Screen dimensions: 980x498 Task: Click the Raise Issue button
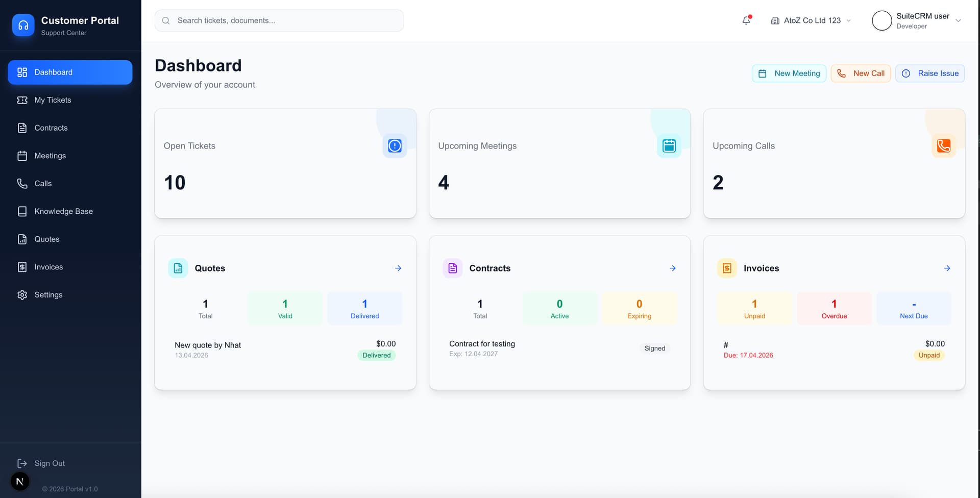929,73
